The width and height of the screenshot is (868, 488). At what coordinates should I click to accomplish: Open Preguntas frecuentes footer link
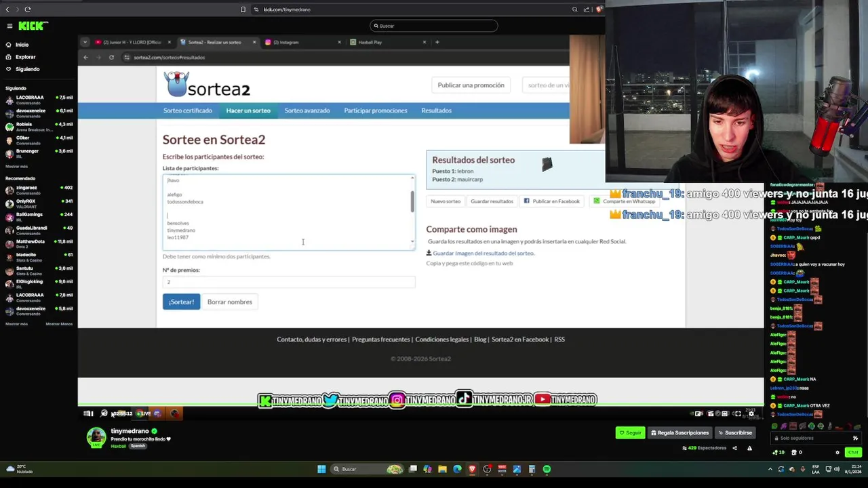coord(381,340)
